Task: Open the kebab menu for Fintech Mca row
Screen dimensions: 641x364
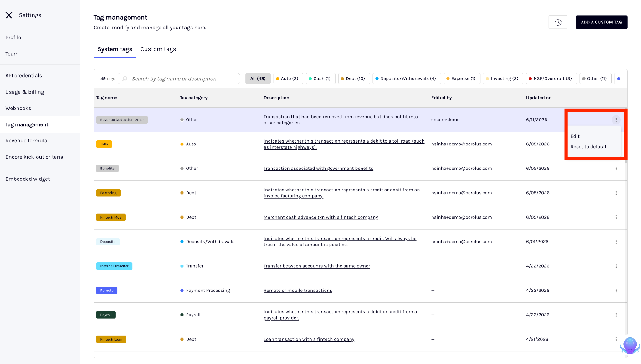Action: click(x=616, y=217)
